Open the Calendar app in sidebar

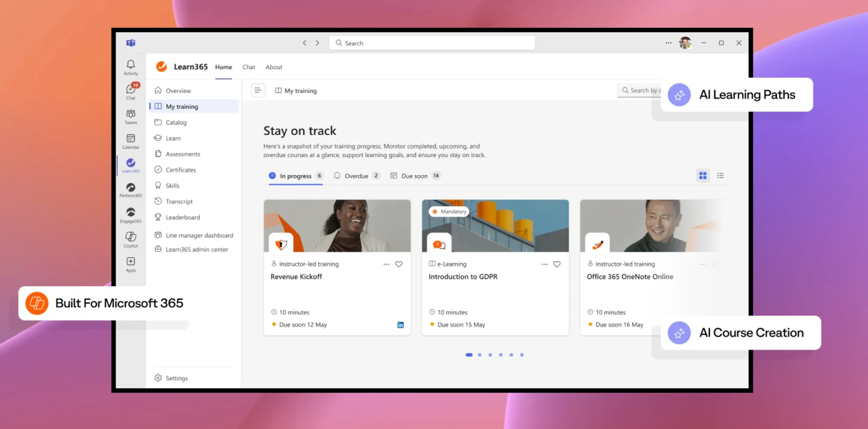[x=131, y=141]
